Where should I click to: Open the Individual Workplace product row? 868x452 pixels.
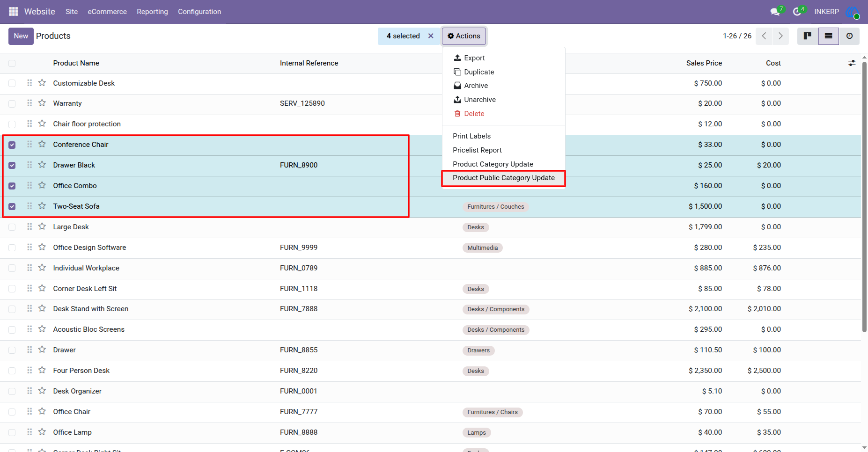[430, 268]
